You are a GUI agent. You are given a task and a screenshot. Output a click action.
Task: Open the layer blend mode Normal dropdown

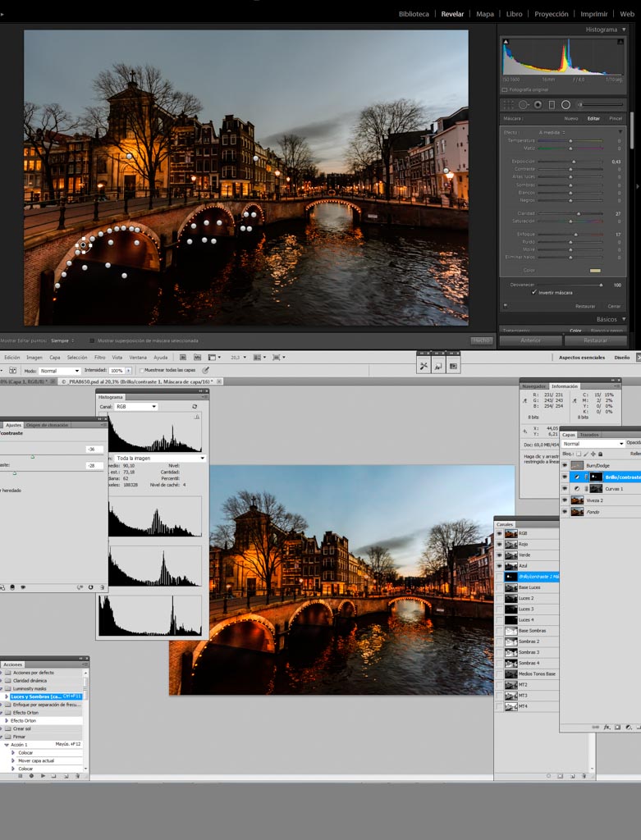[x=593, y=444]
